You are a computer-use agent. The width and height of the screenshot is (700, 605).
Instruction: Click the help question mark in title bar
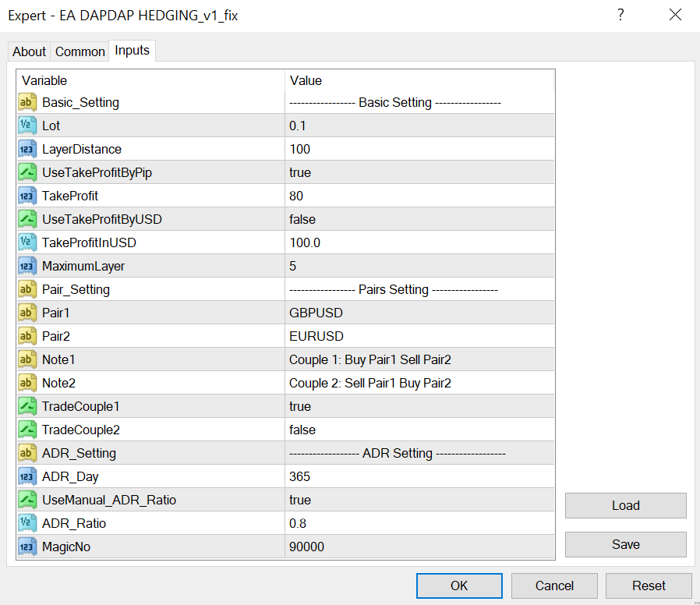pyautogui.click(x=620, y=15)
